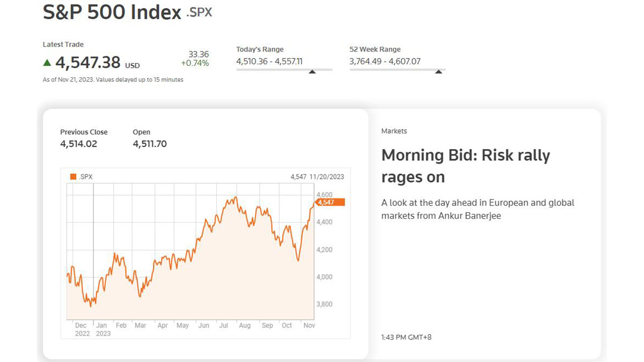The height and width of the screenshot is (362, 644).
Task: Click the 4,600 y-axis label
Action: (x=325, y=195)
